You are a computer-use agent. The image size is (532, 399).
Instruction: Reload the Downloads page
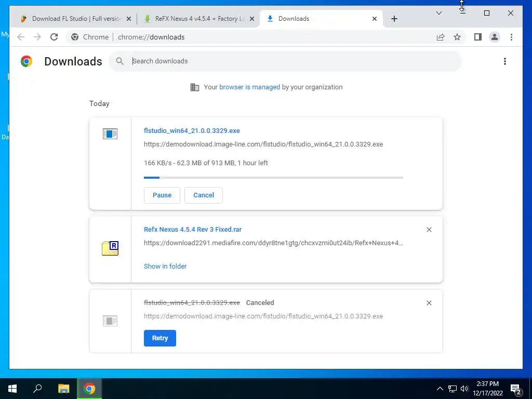click(54, 37)
